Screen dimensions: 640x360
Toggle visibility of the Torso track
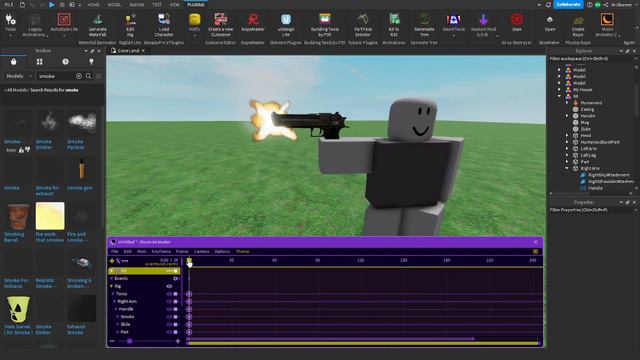tap(169, 294)
